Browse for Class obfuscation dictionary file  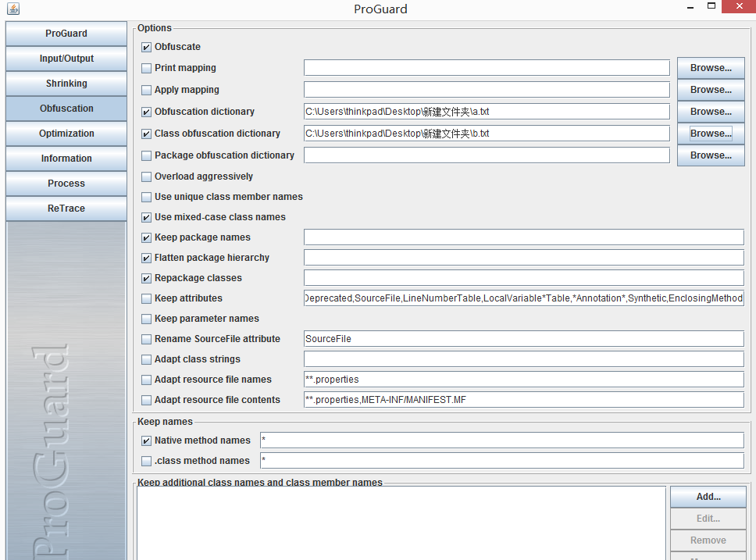[711, 133]
